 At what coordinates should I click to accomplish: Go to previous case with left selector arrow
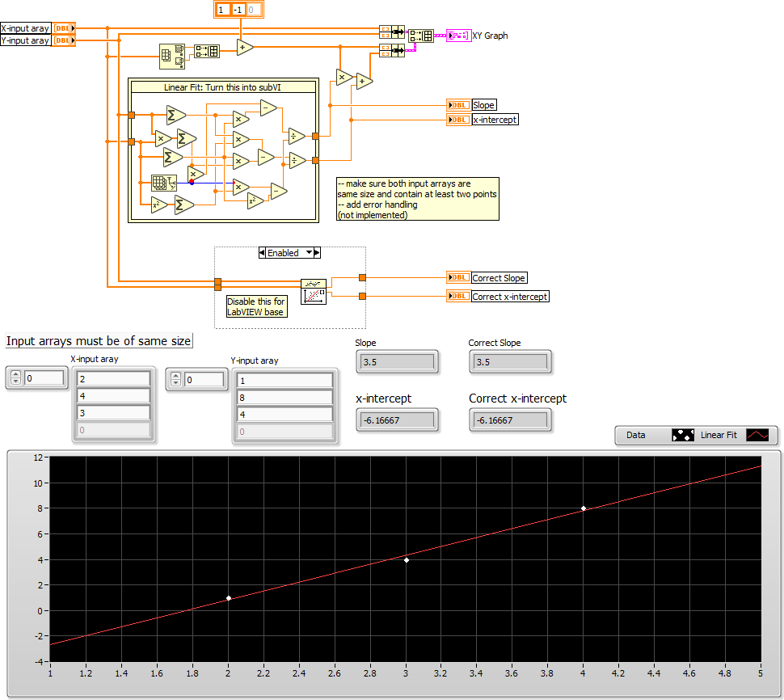coord(262,253)
